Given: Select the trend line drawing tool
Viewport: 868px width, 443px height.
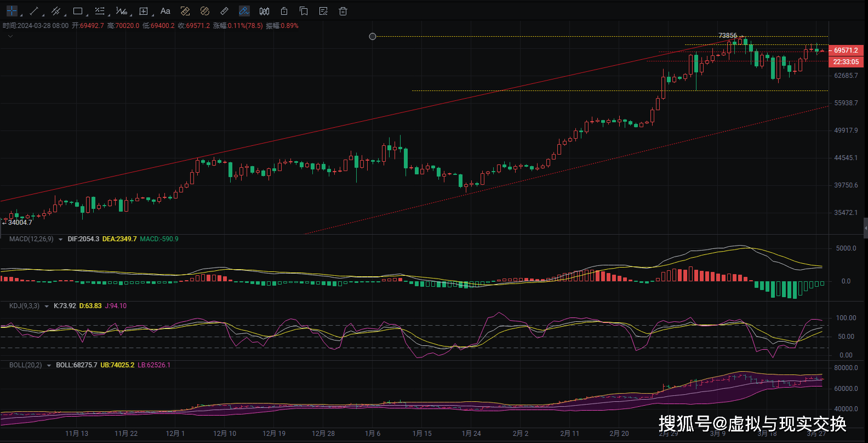Looking at the screenshot, I should click(33, 11).
